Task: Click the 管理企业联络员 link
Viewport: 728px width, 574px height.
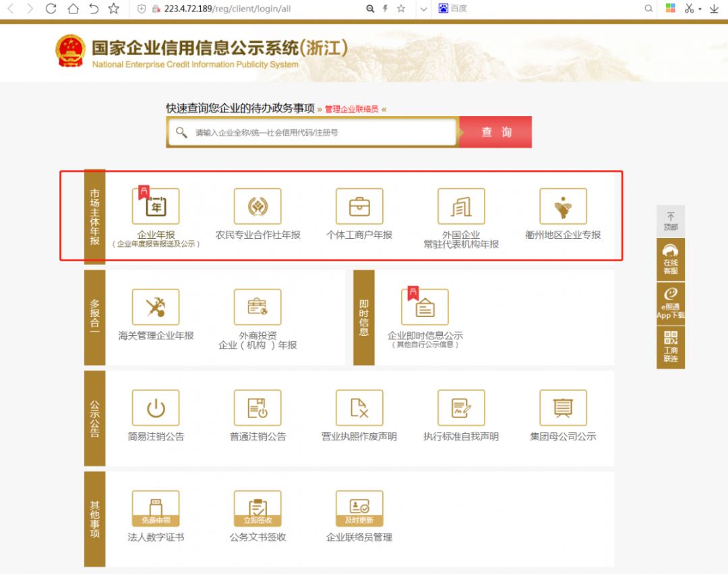Action: (x=351, y=109)
